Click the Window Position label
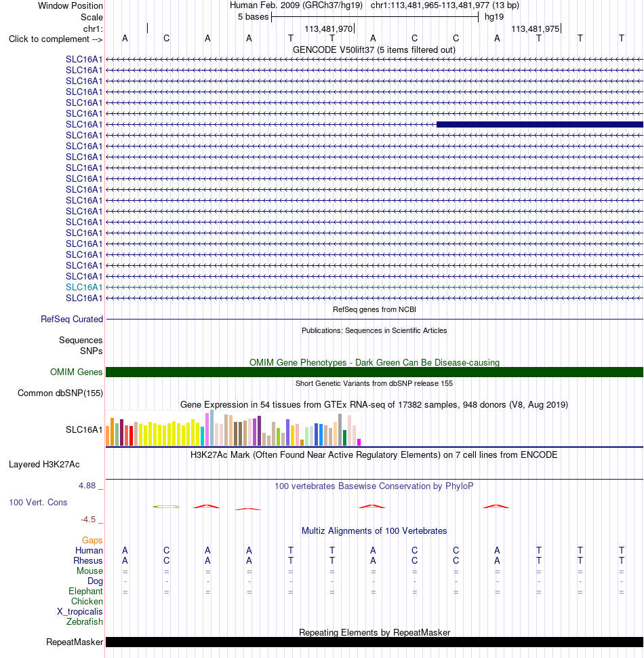 71,6
